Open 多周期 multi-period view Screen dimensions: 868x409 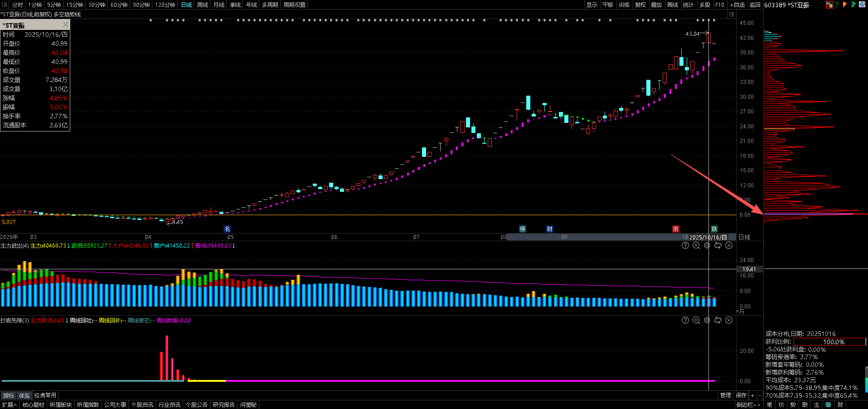270,5
